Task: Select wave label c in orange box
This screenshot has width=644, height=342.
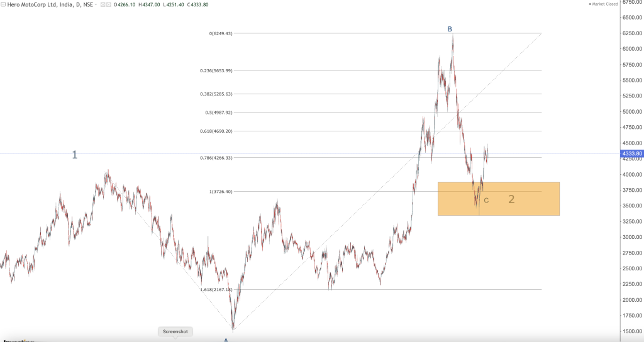Action: pos(486,201)
